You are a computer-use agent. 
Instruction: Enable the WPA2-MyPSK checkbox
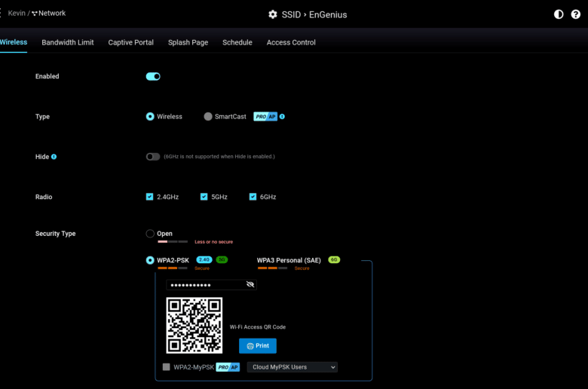(x=166, y=367)
